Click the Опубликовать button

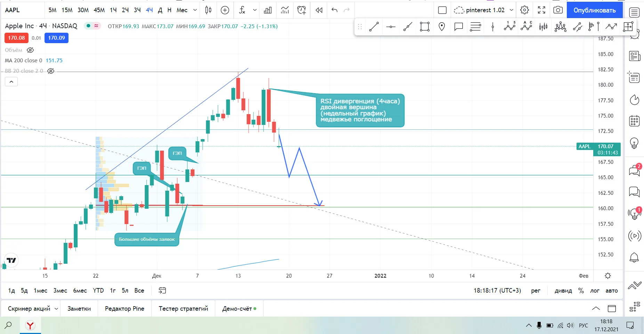(x=595, y=10)
